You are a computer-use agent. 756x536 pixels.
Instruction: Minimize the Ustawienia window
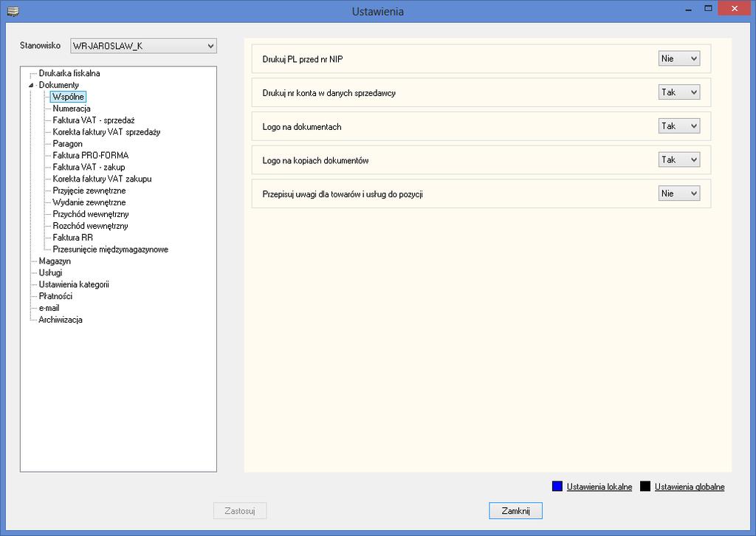pyautogui.click(x=690, y=9)
